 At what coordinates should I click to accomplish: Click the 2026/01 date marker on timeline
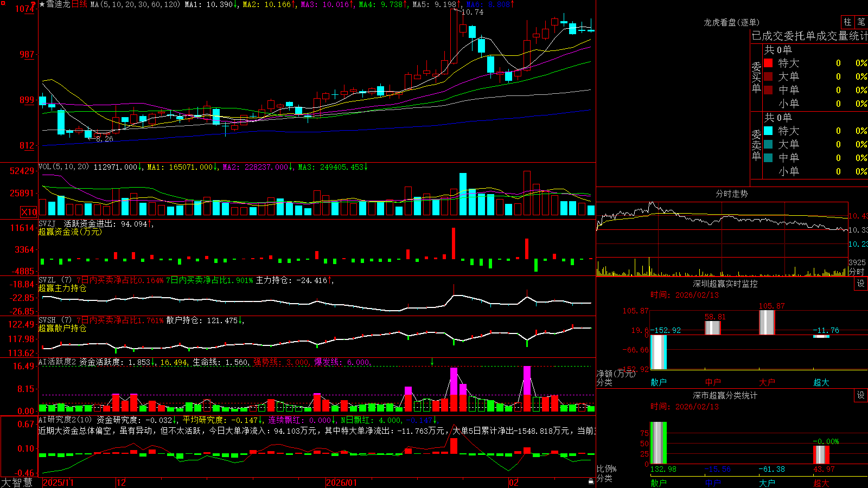[342, 483]
